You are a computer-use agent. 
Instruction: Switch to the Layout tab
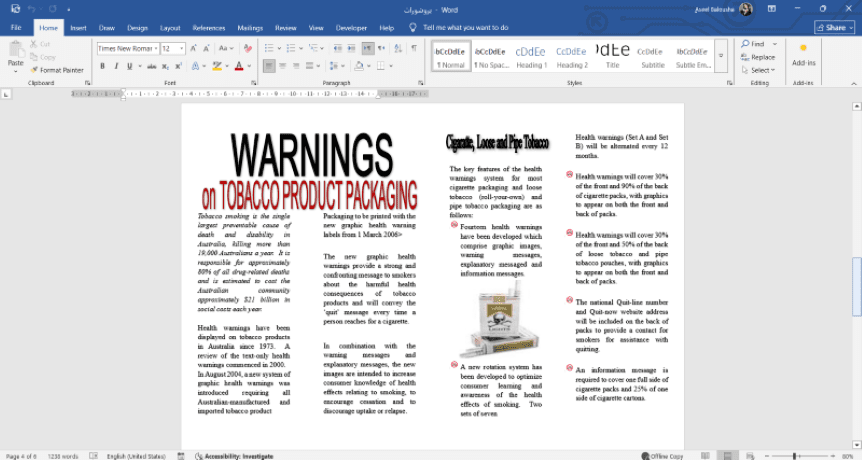coord(170,28)
